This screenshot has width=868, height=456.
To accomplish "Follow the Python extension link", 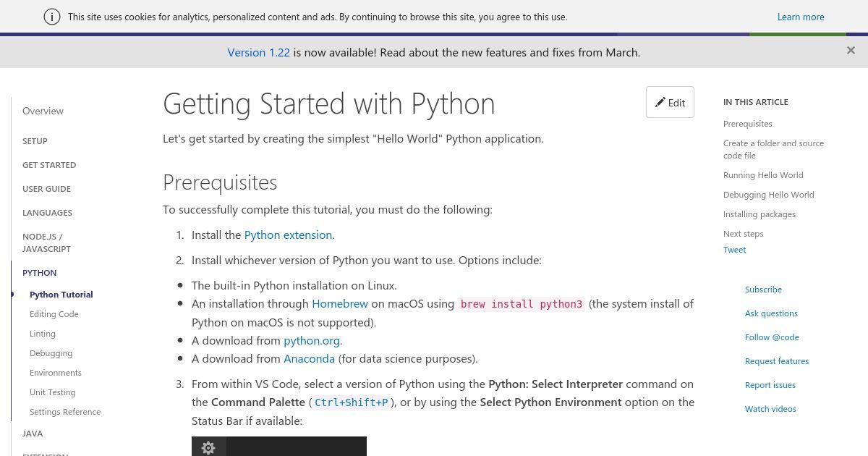I will coord(288,235).
